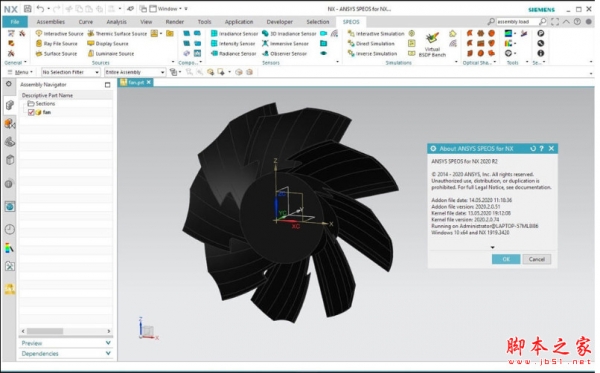Click the help question mark near search
The image size is (600, 373).
577,22
